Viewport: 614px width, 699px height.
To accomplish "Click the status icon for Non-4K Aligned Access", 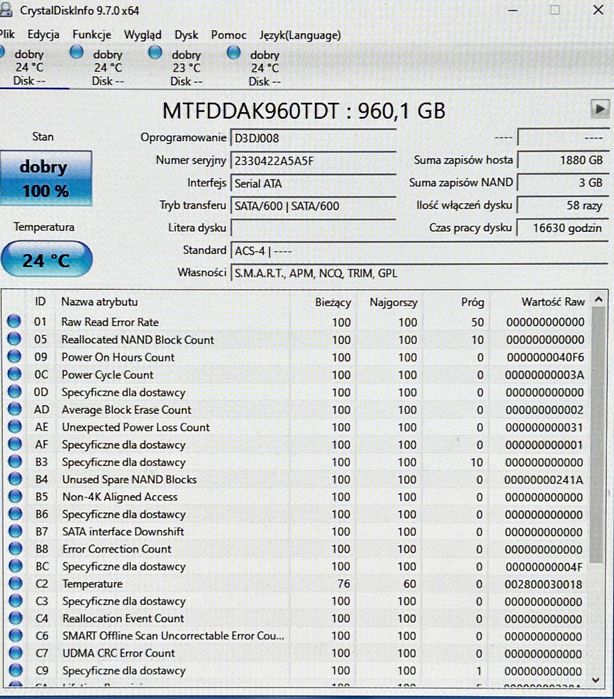I will (15, 496).
